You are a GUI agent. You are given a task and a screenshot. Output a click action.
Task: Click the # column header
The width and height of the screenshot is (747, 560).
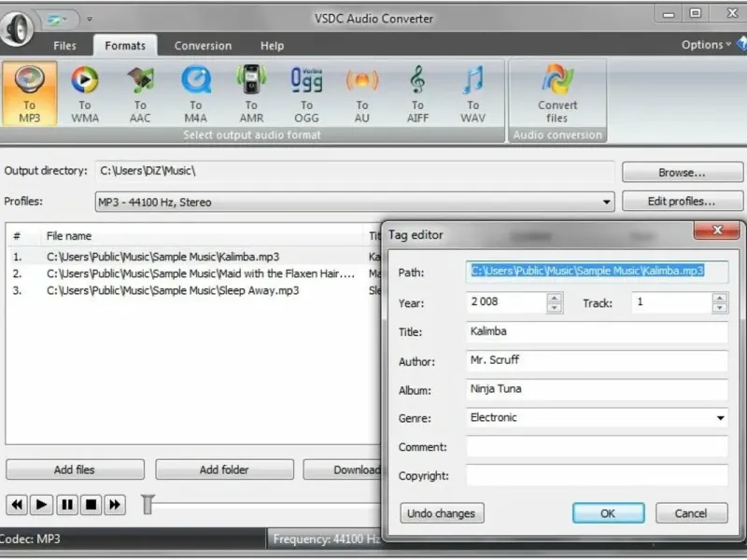tap(17, 236)
